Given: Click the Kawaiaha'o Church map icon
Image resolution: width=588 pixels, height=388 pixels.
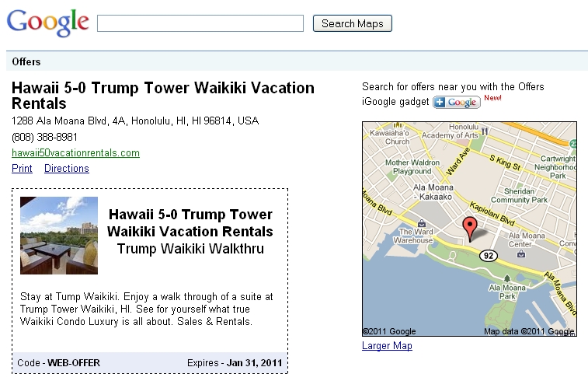Looking at the screenshot, I should 398,124.
